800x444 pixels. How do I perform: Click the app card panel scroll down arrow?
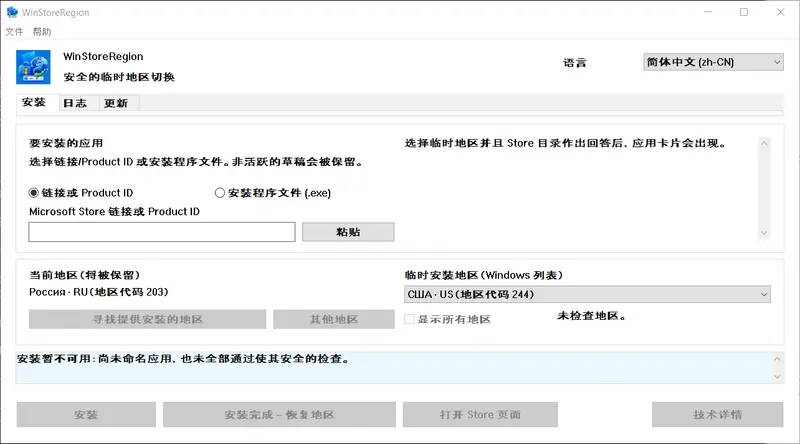click(x=764, y=233)
